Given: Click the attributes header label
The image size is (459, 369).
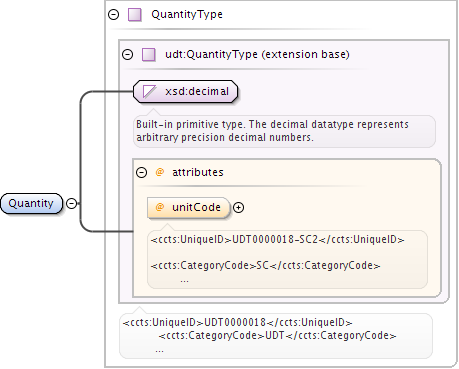Looking at the screenshot, I should [198, 172].
